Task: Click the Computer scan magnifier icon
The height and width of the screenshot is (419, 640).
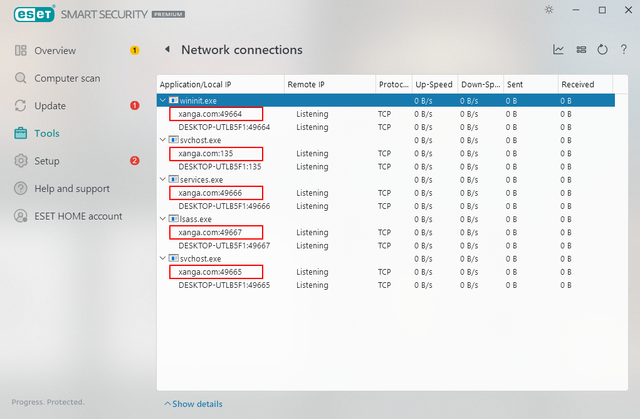Action: coord(20,78)
